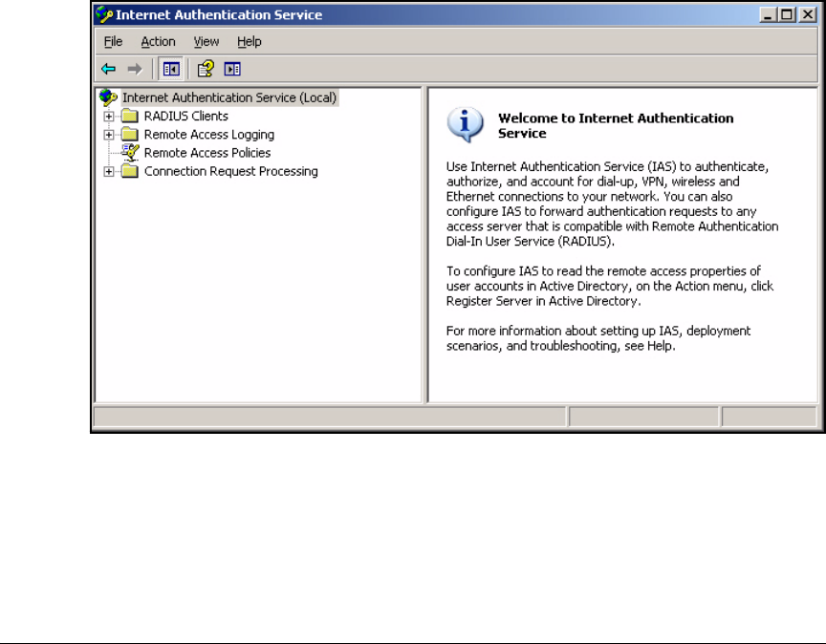Click the Forward arrow toolbar icon
Screen dimensions: 826x644
[135, 69]
